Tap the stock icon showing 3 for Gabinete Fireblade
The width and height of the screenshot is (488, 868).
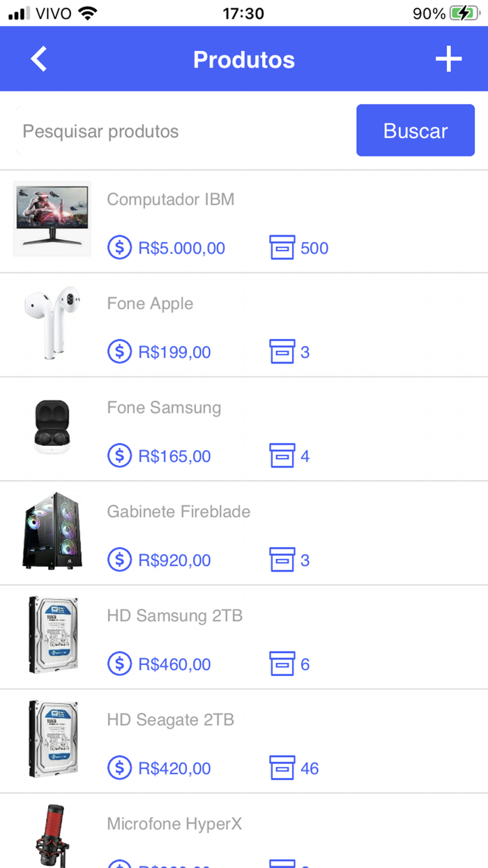[282, 560]
